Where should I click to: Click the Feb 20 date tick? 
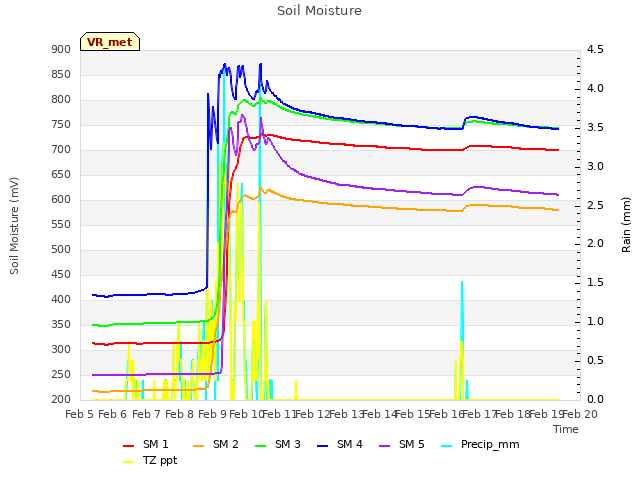[x=580, y=415]
